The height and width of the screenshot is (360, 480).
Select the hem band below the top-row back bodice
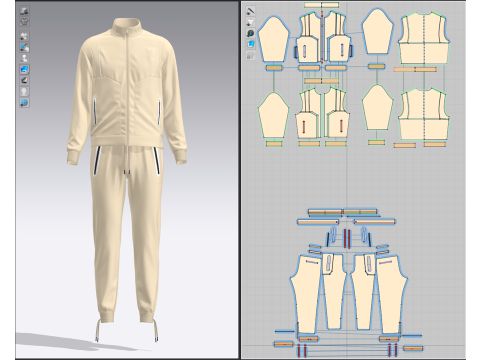415,70
